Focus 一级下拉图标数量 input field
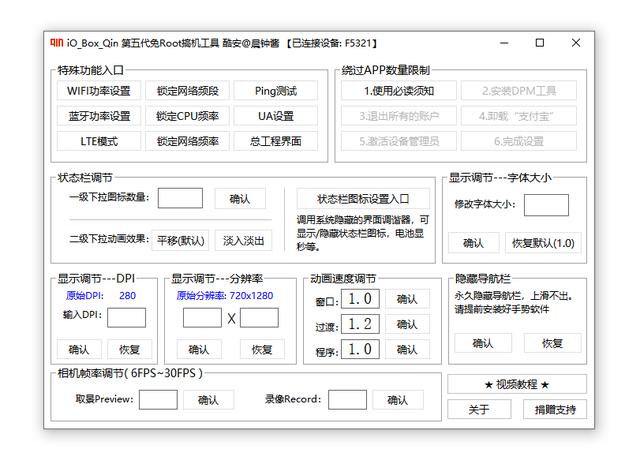 click(180, 198)
